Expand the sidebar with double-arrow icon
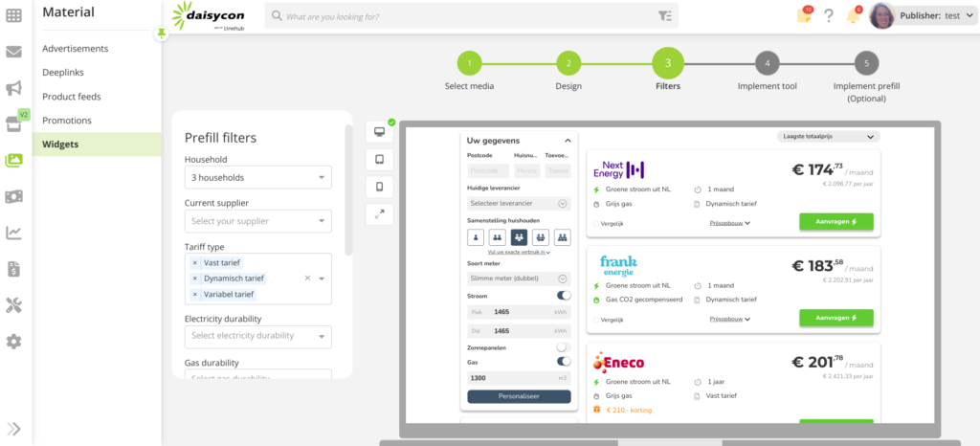Screen dimensions: 980x446 click(x=14, y=428)
